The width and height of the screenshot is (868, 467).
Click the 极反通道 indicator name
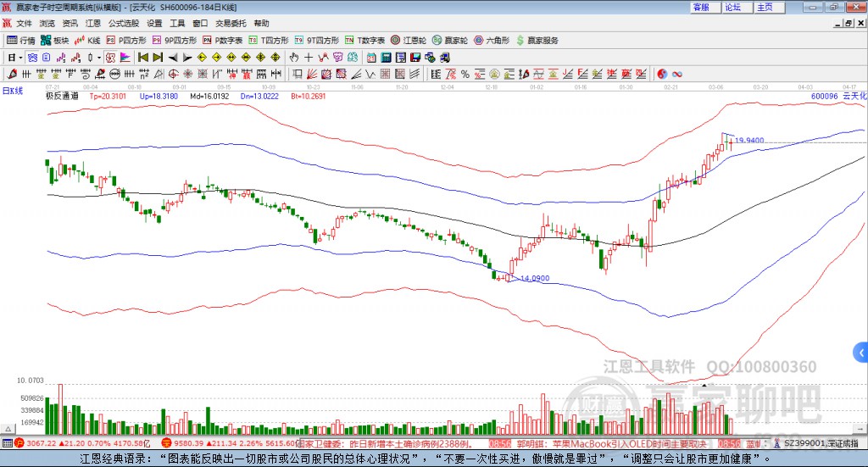pyautogui.click(x=62, y=96)
